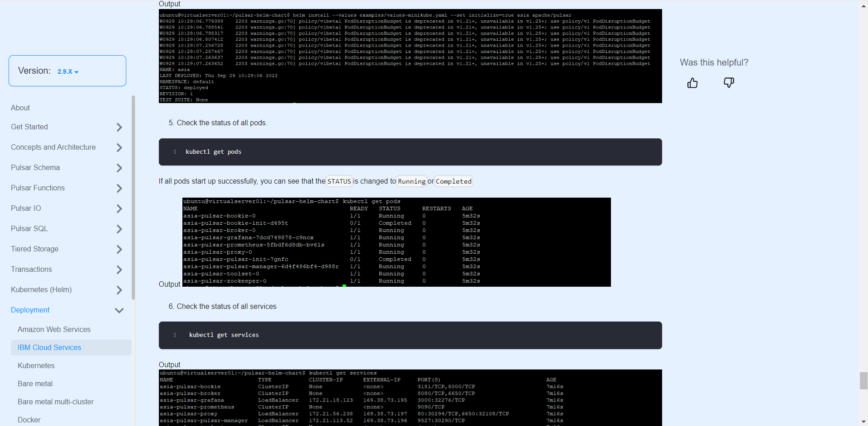Click the kubectl get services output image

410,398
